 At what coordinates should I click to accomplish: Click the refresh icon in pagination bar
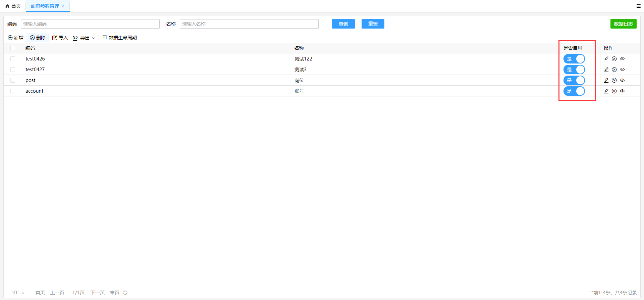click(125, 293)
